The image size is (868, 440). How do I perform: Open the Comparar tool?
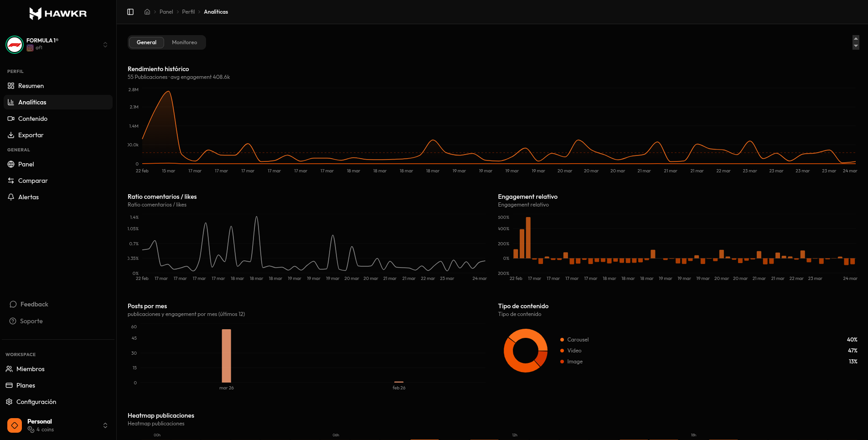[32, 181]
